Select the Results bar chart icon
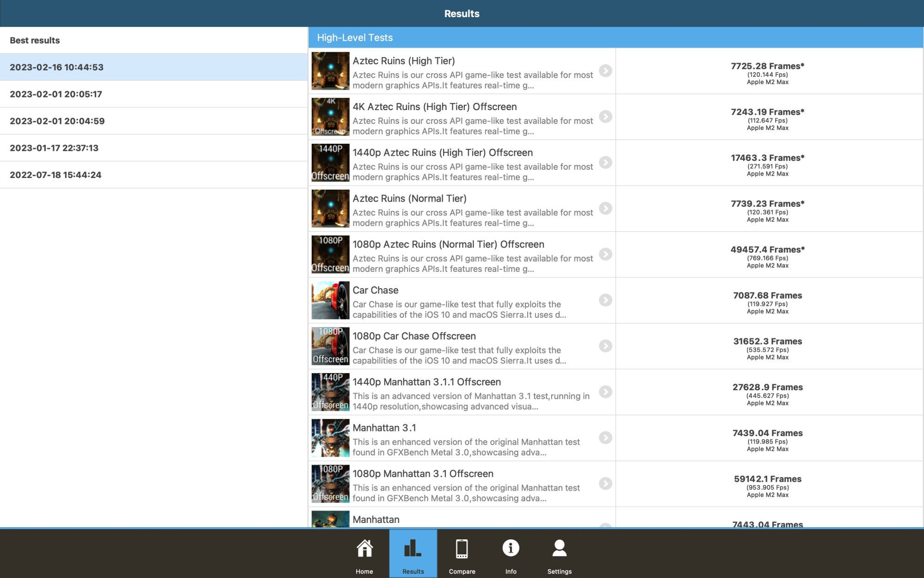Image resolution: width=924 pixels, height=578 pixels. pyautogui.click(x=413, y=549)
